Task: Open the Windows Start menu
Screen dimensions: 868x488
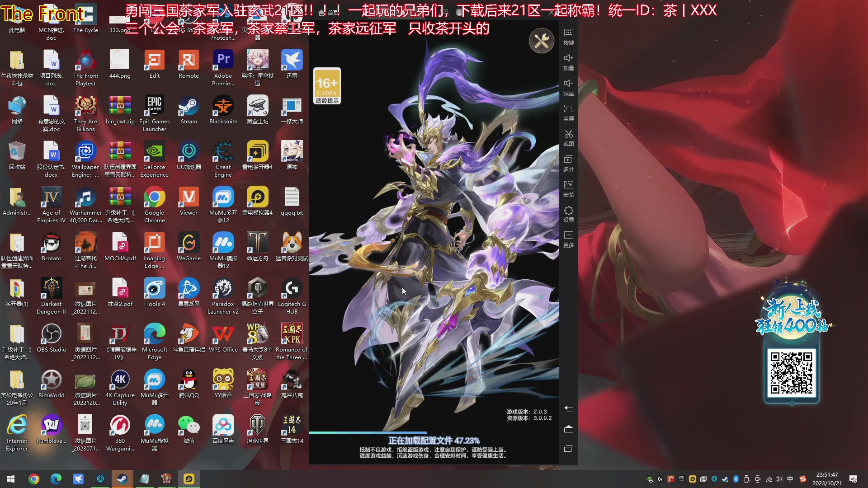Action: [11, 479]
